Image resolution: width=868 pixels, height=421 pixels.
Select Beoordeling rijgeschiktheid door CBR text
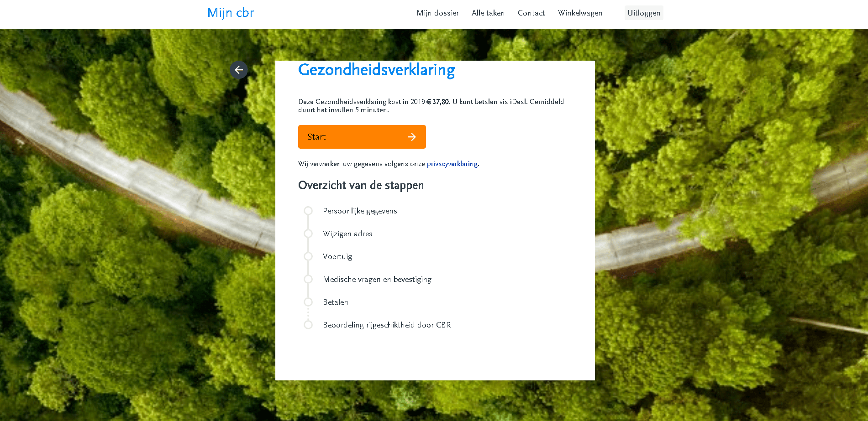pyautogui.click(x=387, y=325)
